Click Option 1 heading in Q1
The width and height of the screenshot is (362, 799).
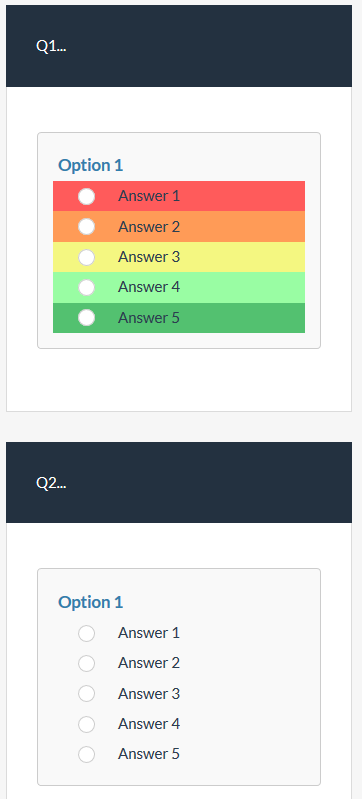pyautogui.click(x=91, y=165)
